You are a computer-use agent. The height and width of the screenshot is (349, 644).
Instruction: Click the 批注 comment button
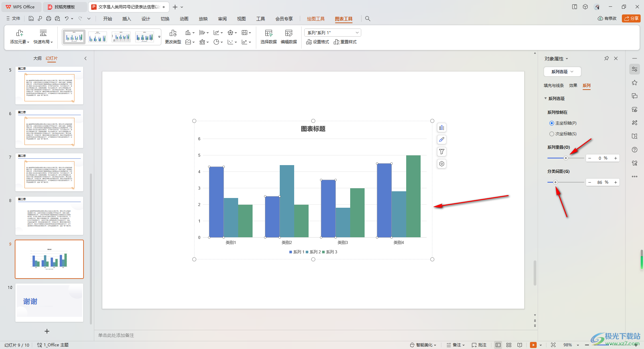tap(479, 345)
